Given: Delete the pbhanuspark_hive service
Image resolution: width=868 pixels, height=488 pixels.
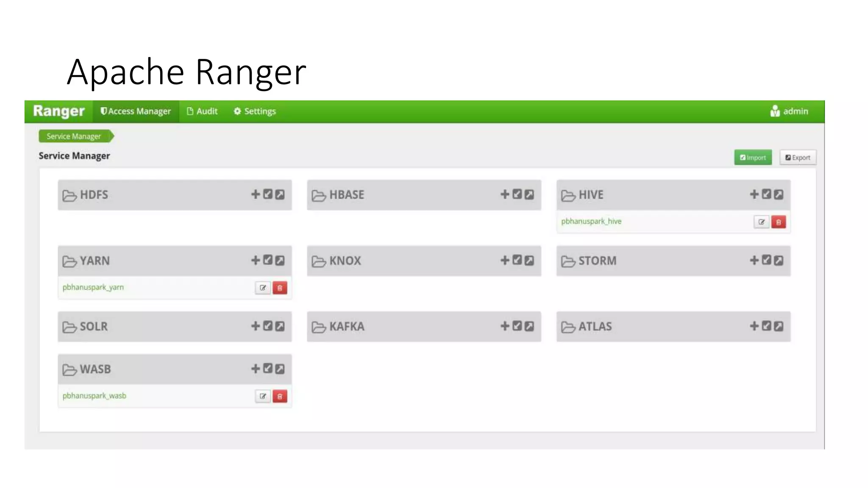Looking at the screenshot, I should tap(778, 222).
